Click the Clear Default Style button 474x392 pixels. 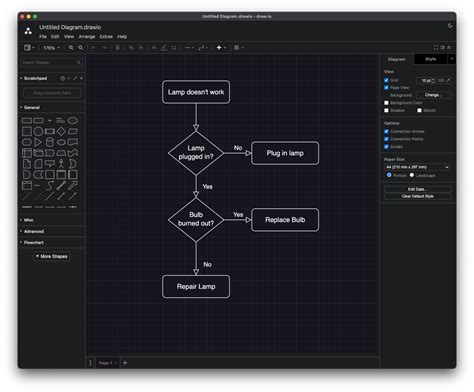click(x=417, y=196)
